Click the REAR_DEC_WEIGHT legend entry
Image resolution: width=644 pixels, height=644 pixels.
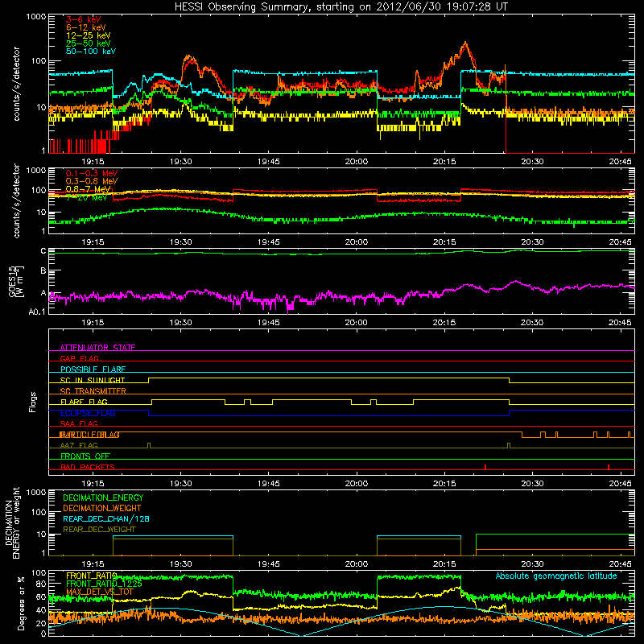click(x=99, y=530)
